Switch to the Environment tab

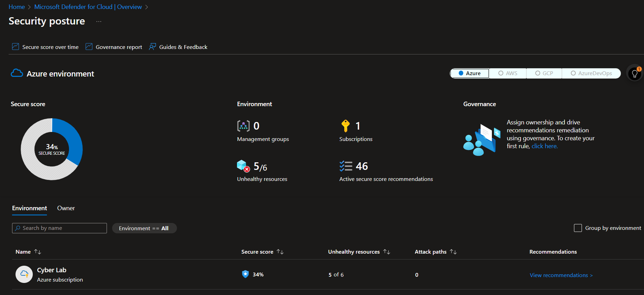point(29,208)
